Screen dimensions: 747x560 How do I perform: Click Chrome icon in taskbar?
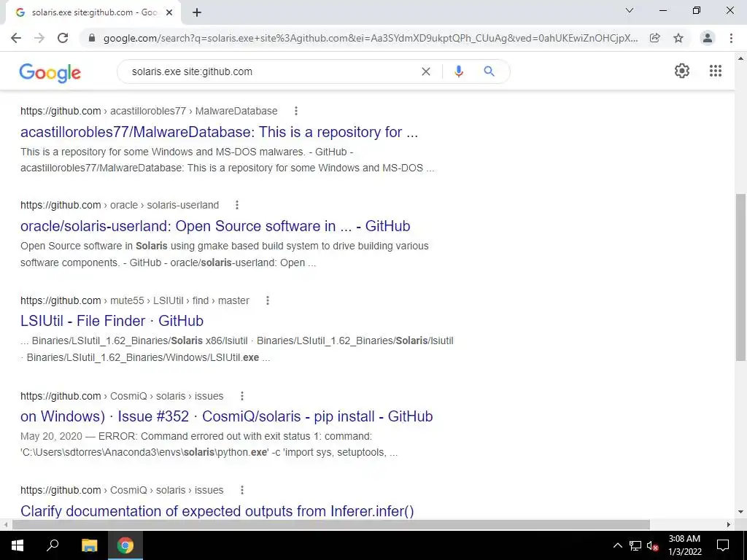(125, 545)
